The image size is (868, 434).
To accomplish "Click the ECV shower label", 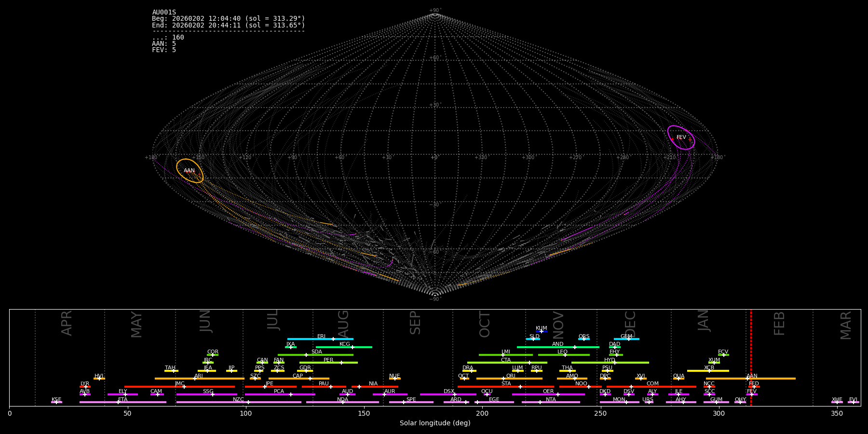I will 723,352.
